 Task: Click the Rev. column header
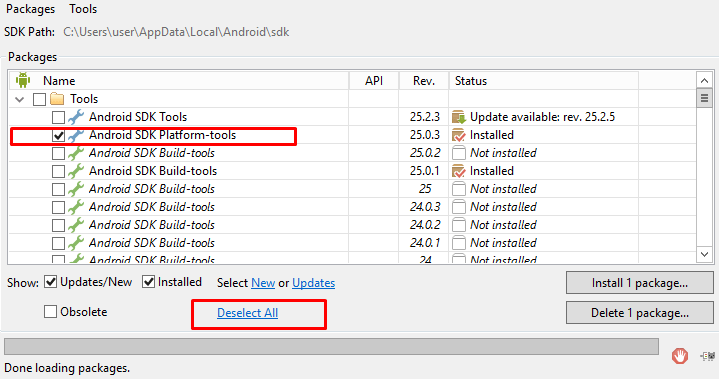tap(424, 81)
